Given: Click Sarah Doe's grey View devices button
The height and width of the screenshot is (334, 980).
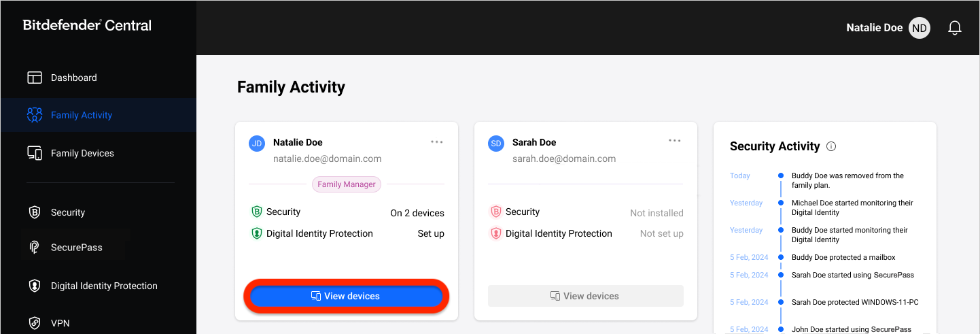Looking at the screenshot, I should point(586,296).
